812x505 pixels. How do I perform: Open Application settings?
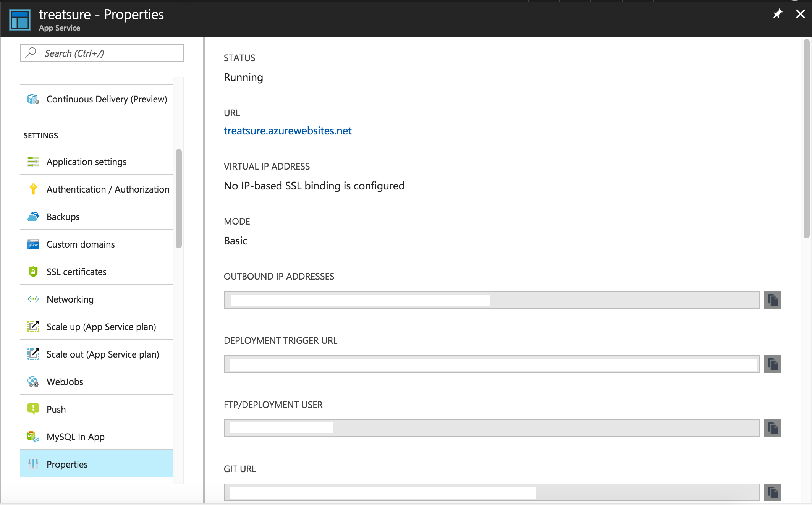click(x=96, y=162)
